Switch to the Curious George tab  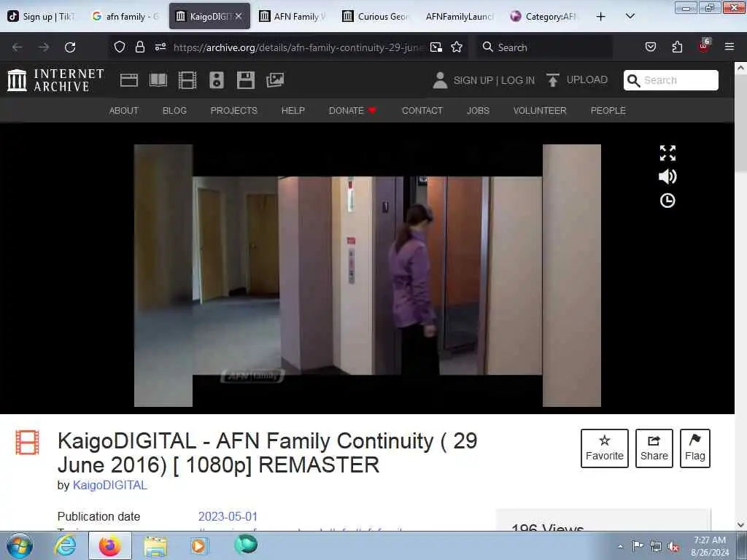tap(377, 17)
